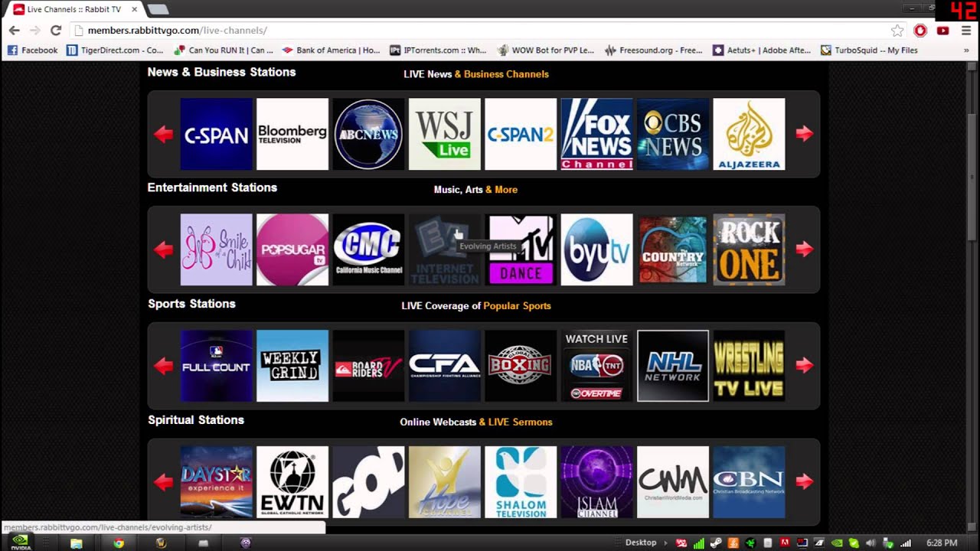The height and width of the screenshot is (551, 980).
Task: Open Wrestling TV Live channel
Action: tap(749, 366)
